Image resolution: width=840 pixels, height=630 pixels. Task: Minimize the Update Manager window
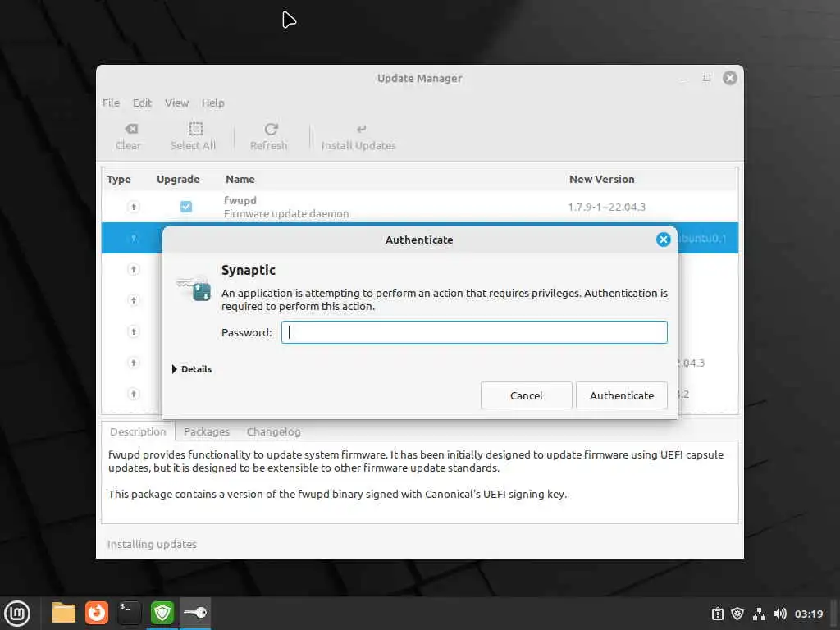tap(683, 79)
